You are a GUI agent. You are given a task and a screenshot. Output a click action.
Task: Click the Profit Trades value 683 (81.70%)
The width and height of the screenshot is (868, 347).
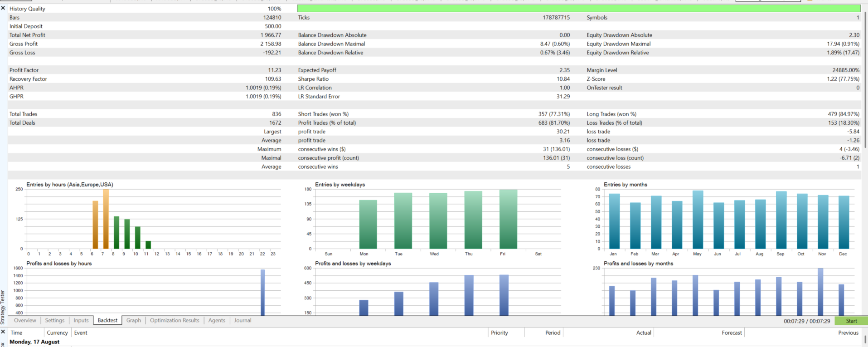554,122
